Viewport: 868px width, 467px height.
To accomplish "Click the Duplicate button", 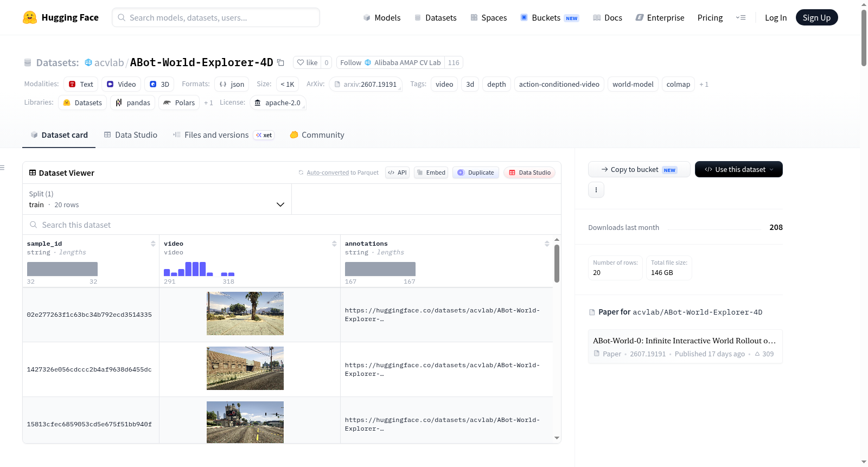I will point(476,172).
